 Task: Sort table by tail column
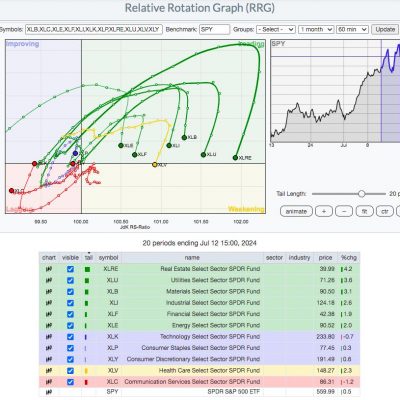click(89, 258)
